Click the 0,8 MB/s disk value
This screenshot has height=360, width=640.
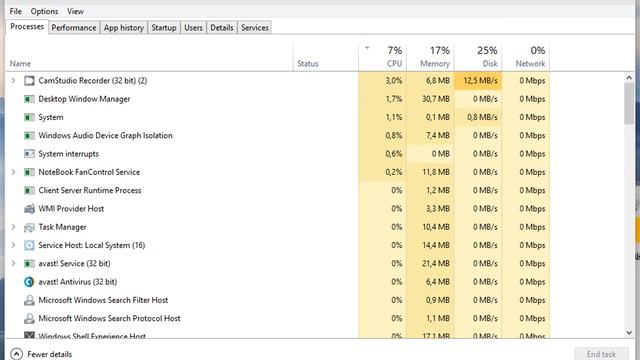[x=482, y=117]
